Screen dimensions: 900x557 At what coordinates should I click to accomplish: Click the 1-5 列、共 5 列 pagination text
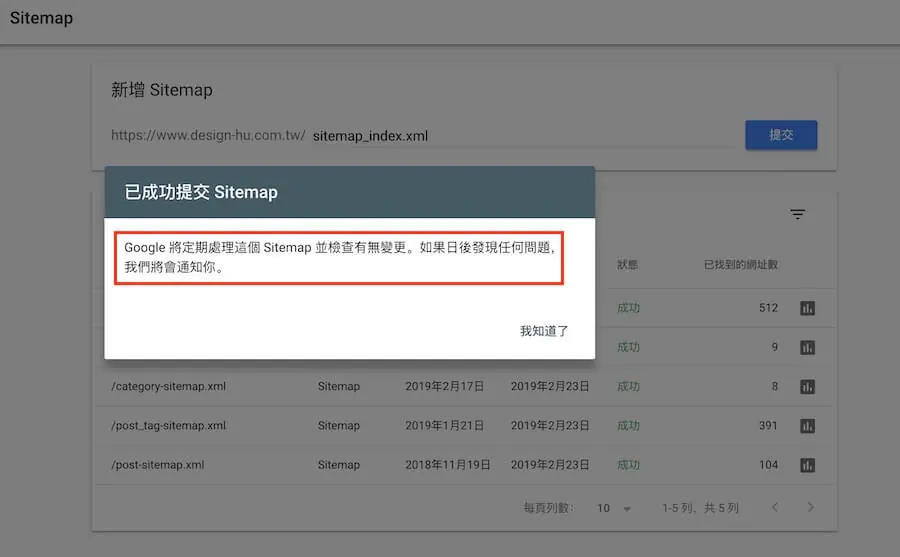[x=700, y=508]
